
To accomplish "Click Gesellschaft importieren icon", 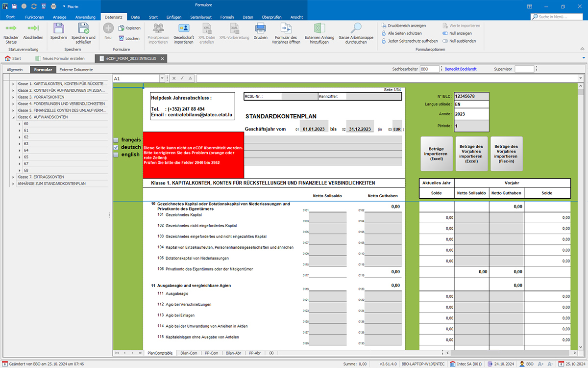I will coord(184,28).
